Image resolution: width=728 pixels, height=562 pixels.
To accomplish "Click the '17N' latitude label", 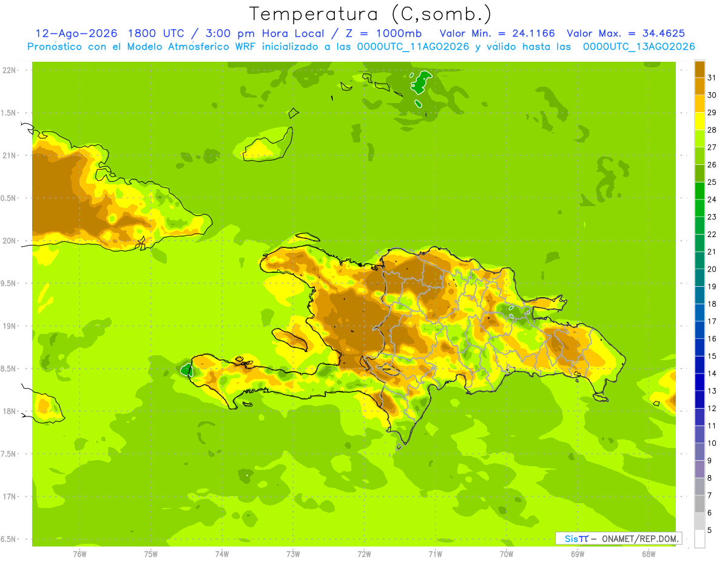I will [9, 497].
